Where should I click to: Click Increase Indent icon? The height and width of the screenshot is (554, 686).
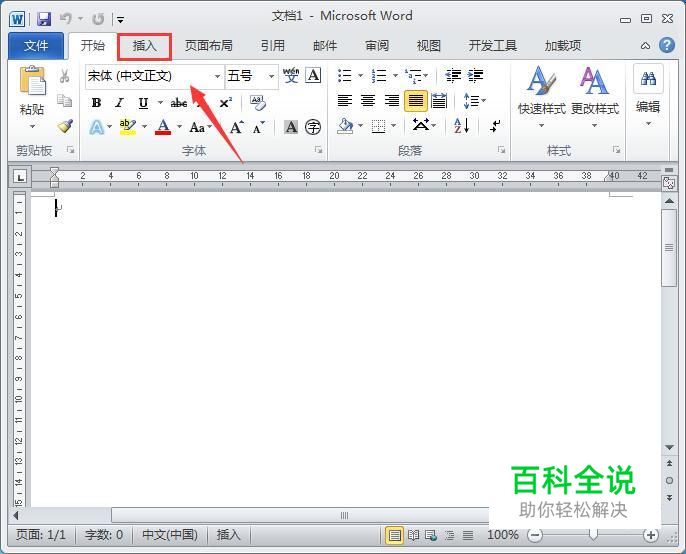pyautogui.click(x=475, y=76)
